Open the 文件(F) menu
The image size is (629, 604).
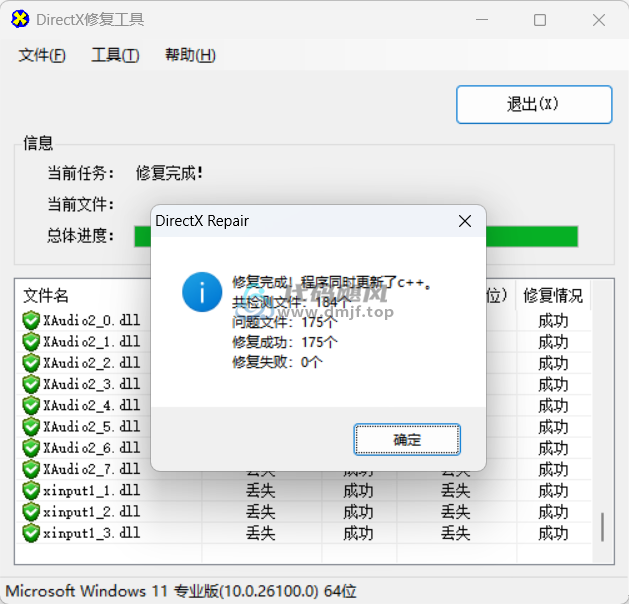[x=42, y=55]
